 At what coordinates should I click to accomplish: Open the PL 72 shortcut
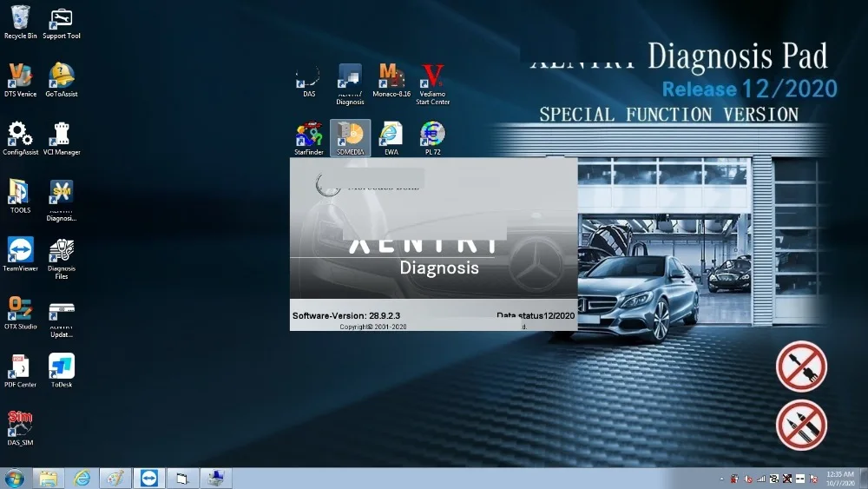(432, 135)
